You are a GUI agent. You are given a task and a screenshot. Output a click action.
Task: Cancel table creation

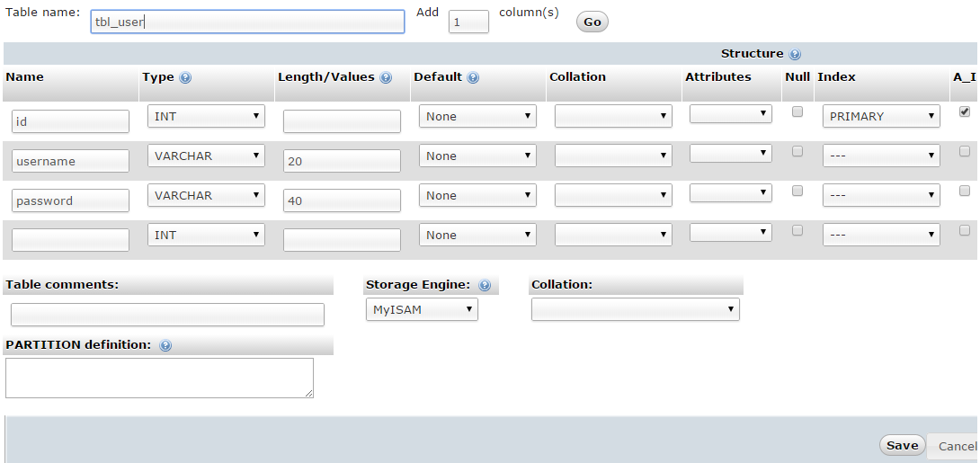(x=954, y=446)
